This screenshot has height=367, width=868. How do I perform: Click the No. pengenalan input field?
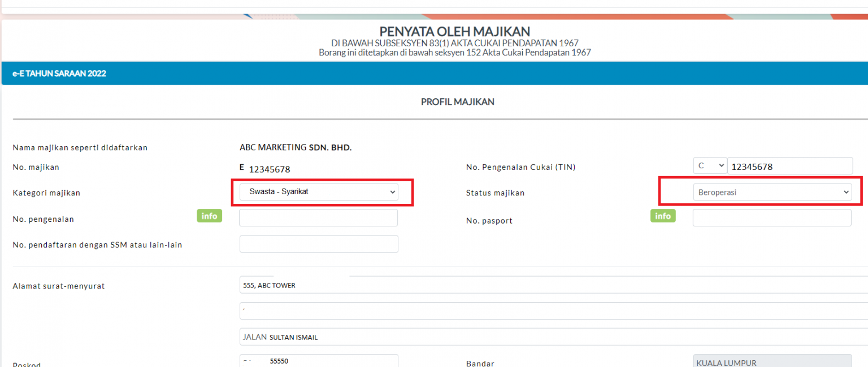pyautogui.click(x=318, y=217)
